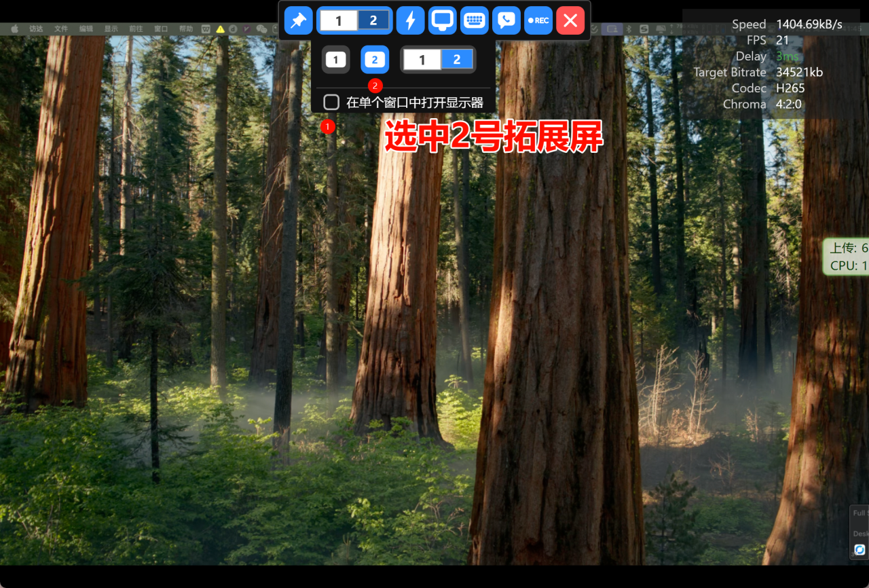This screenshot has height=588, width=869.
Task: Click the pin icon to keep toolbar visible
Action: [298, 20]
